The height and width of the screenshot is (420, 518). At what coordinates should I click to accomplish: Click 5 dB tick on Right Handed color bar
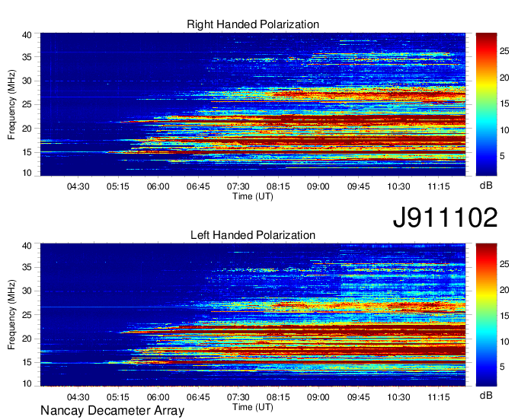pos(502,156)
